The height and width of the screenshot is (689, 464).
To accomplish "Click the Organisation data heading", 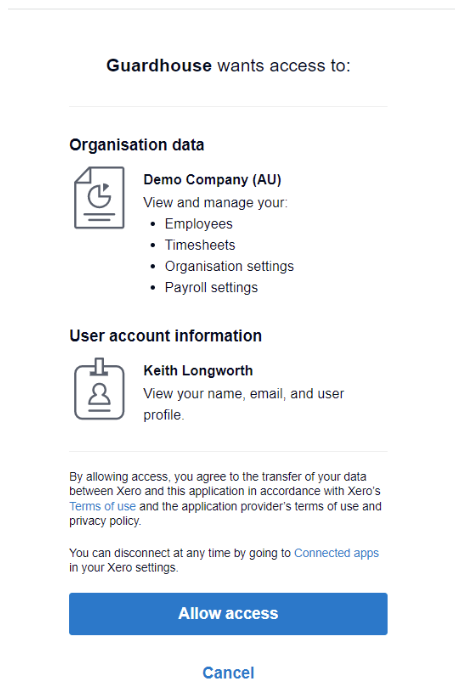I will point(137,145).
